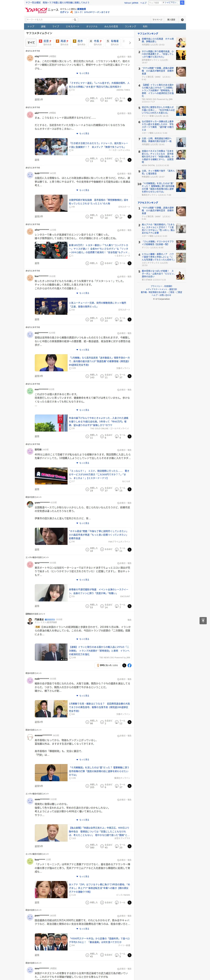Open Trump video thumbnail showing 0:56
210x980 pixels.
(x=51, y=652)
